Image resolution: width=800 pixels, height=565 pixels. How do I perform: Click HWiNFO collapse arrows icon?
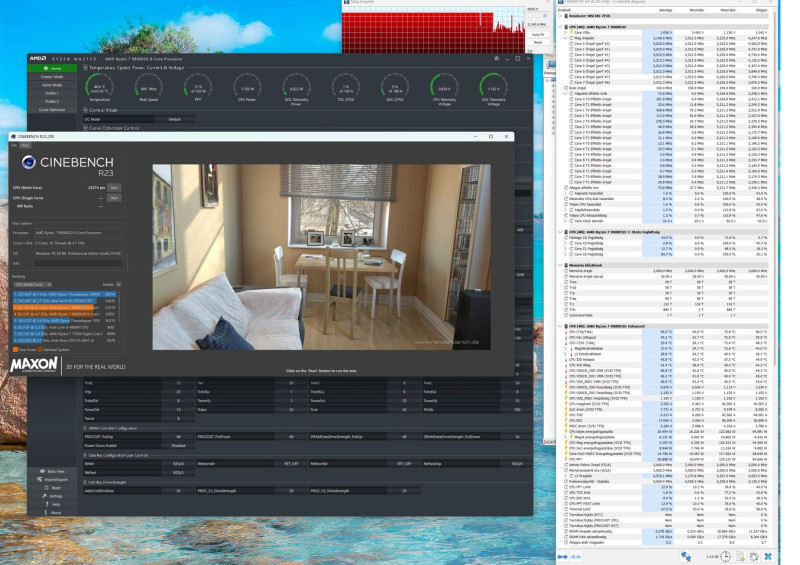coord(576,556)
